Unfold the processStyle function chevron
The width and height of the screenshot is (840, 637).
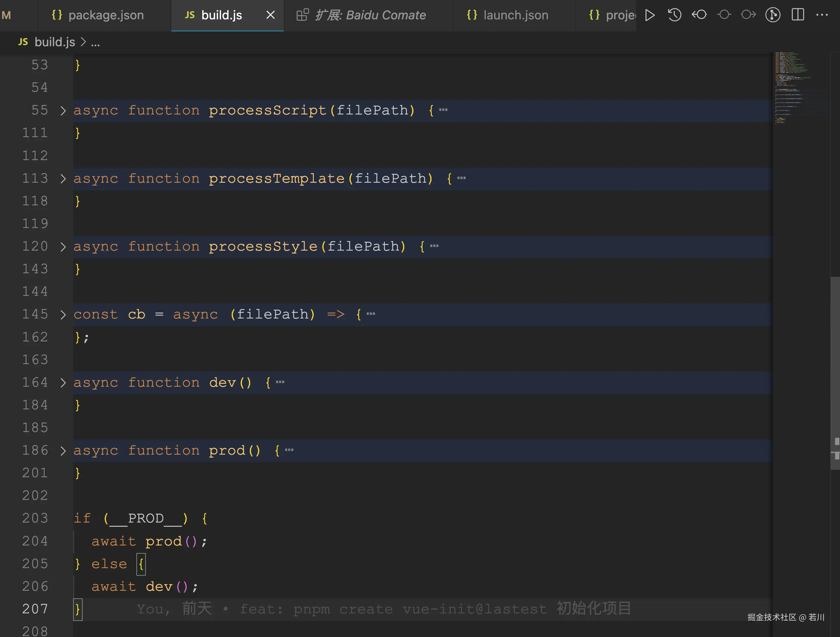click(x=63, y=247)
